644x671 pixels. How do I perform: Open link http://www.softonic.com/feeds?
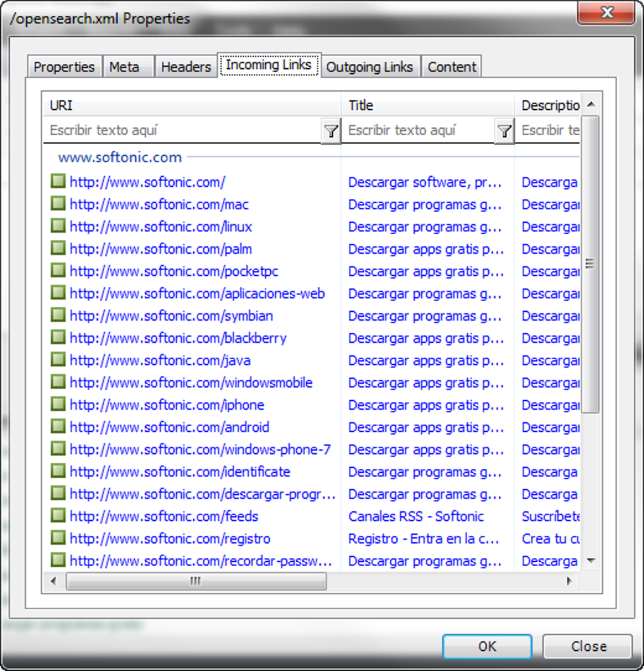pos(164,516)
